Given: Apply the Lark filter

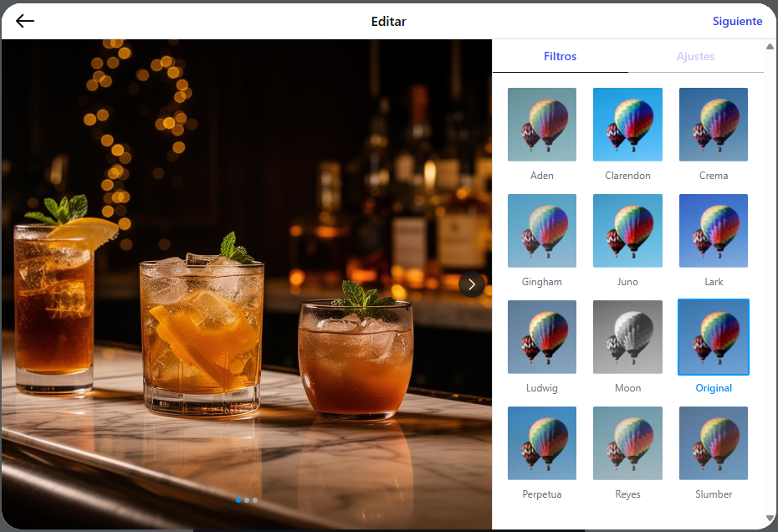Looking at the screenshot, I should click(713, 230).
